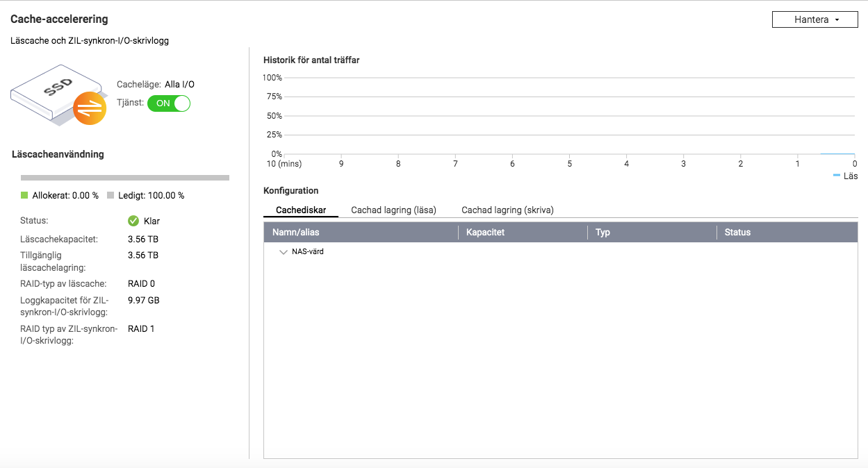The height and width of the screenshot is (468, 868).
Task: Click the blue Läs legend marker
Action: tap(837, 176)
